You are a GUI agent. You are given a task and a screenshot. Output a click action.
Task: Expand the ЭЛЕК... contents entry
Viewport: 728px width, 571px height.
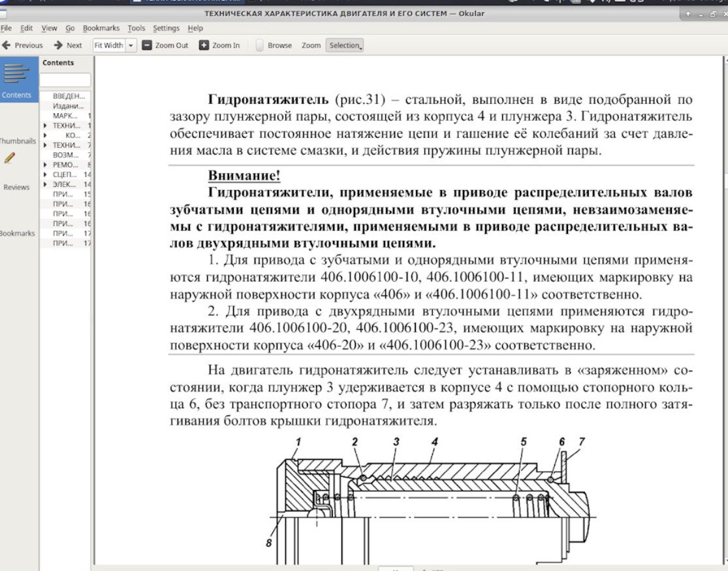[45, 184]
